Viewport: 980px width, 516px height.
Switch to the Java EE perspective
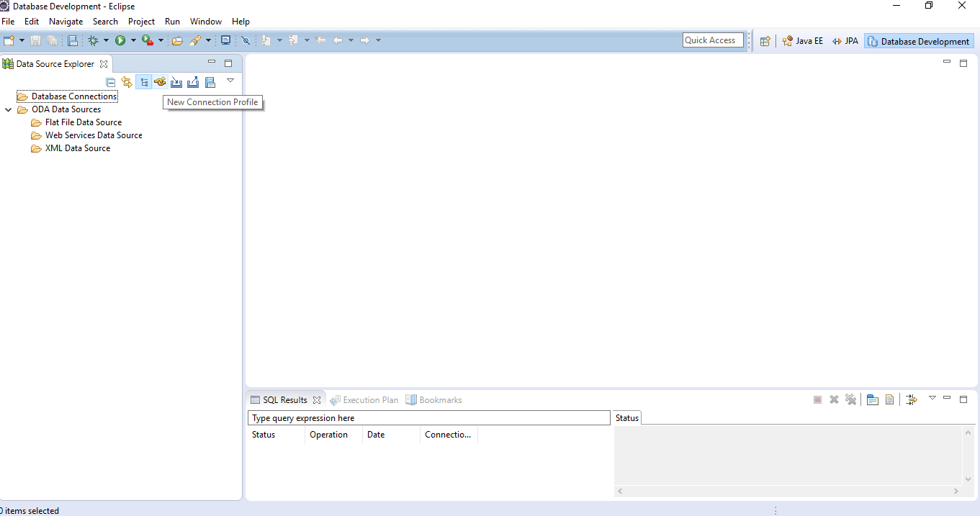802,41
